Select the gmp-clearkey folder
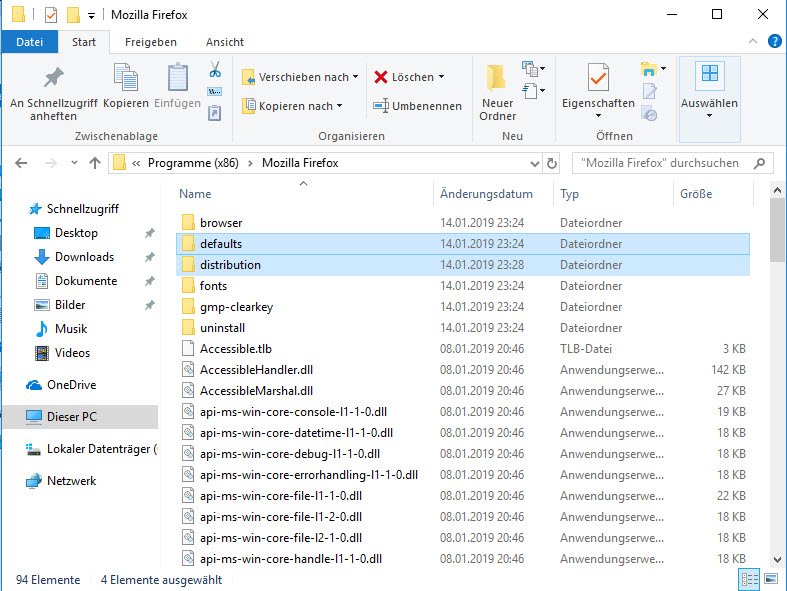Screen dimensions: 787x591 point(463,307)
